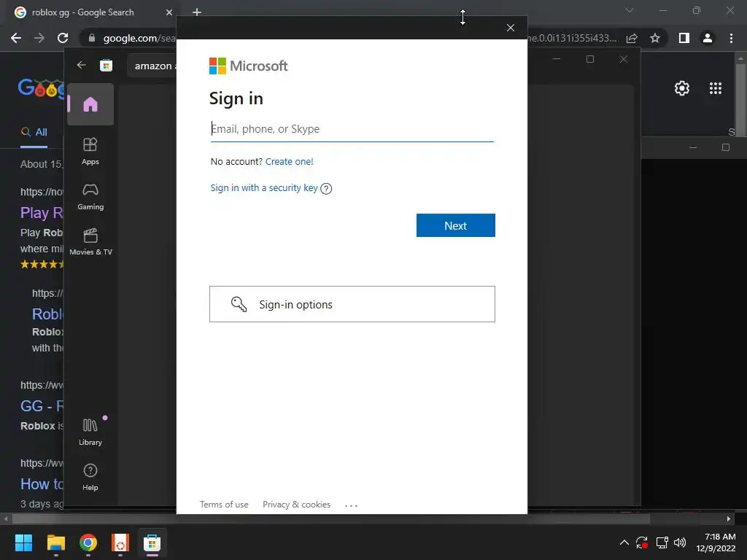This screenshot has height=560, width=747.
Task: Click the Create one! link
Action: [289, 161]
